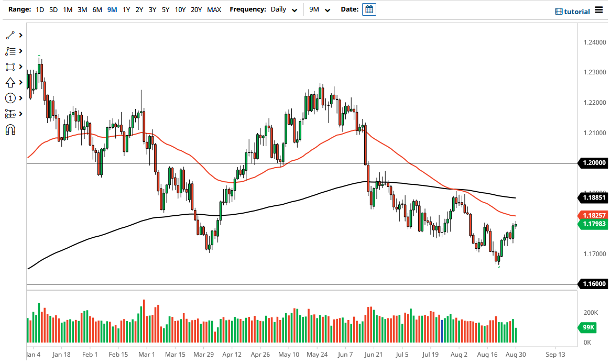This screenshot has width=611, height=364.
Task: Click the Mar 29 date label
Action: (204, 355)
